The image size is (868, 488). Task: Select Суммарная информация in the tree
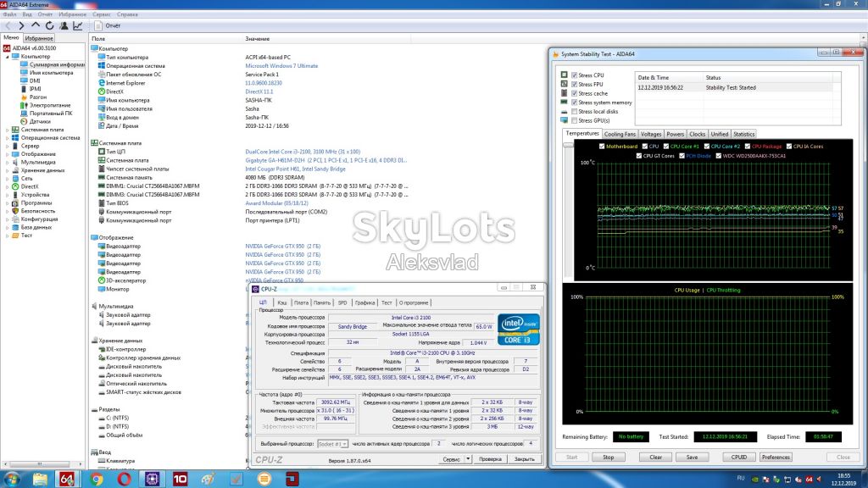(x=57, y=64)
